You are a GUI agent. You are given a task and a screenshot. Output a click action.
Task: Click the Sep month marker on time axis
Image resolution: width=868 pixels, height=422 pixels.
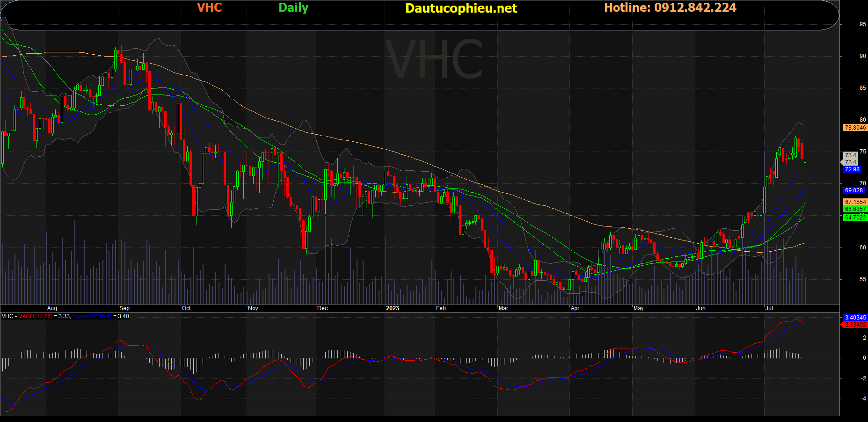[x=124, y=308]
